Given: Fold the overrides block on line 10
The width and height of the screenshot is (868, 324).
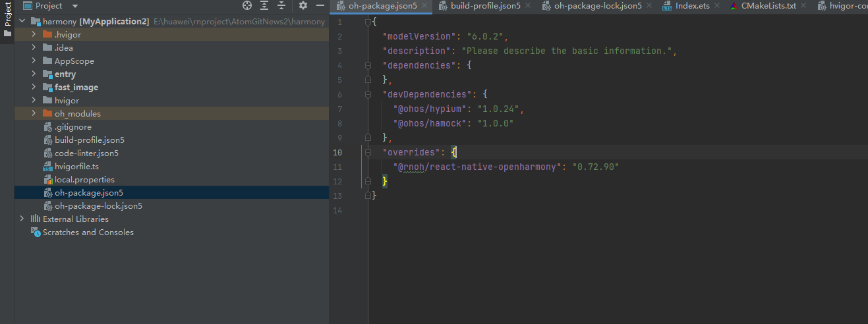Looking at the screenshot, I should (x=368, y=152).
